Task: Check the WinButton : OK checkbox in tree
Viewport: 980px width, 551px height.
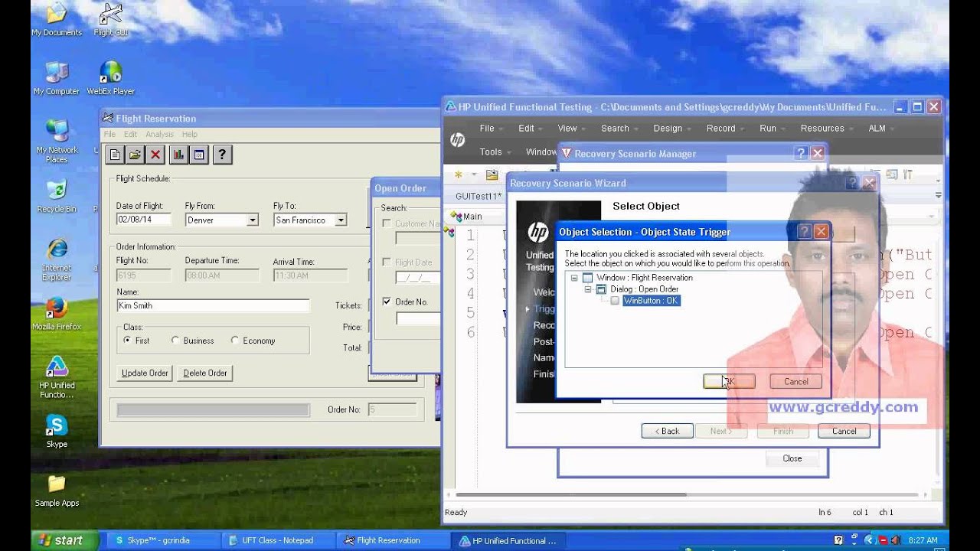Action: click(x=615, y=301)
